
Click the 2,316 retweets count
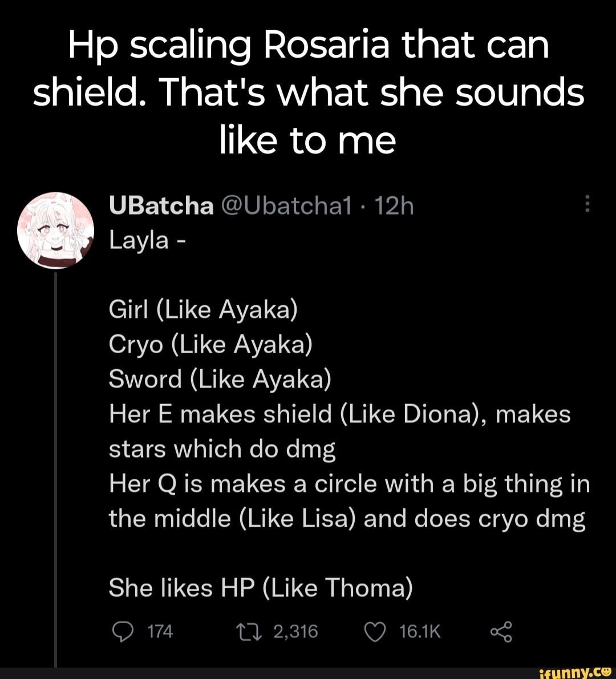[295, 632]
